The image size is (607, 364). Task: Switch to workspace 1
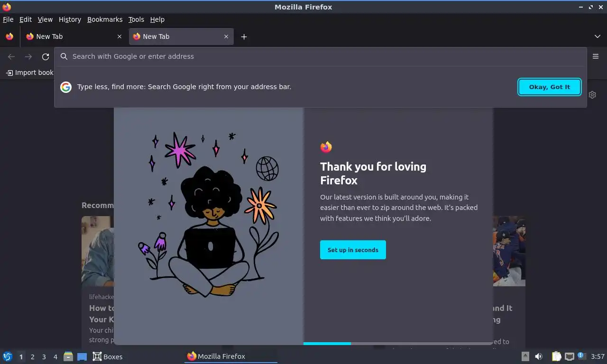[21, 357]
